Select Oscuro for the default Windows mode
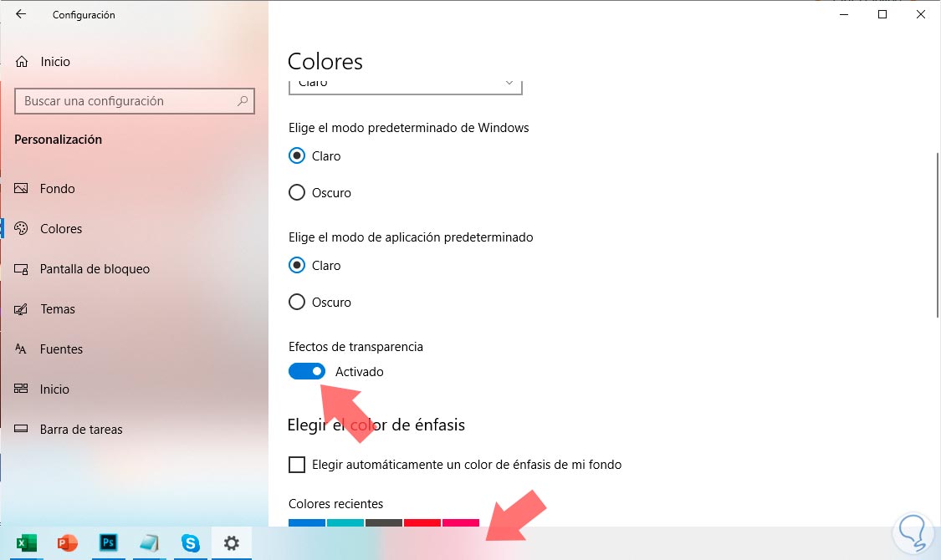Screen dimensions: 941x560 pyautogui.click(x=297, y=192)
